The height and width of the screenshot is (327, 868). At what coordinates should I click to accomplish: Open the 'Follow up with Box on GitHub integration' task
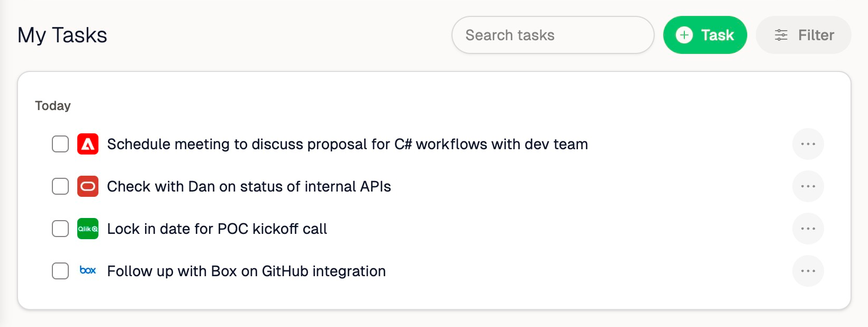click(246, 271)
